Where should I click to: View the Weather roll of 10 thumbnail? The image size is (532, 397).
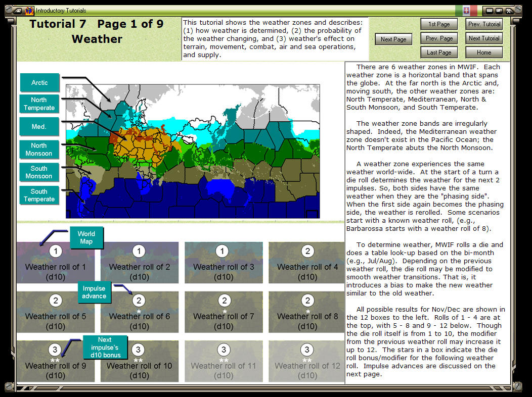(x=140, y=361)
